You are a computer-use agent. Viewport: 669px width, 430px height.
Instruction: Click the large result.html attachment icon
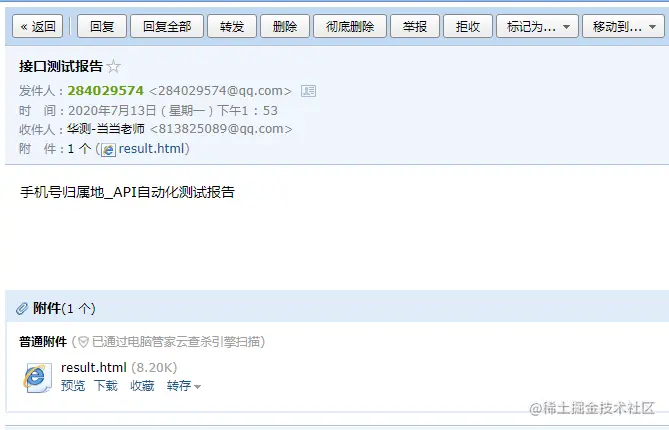(x=38, y=378)
